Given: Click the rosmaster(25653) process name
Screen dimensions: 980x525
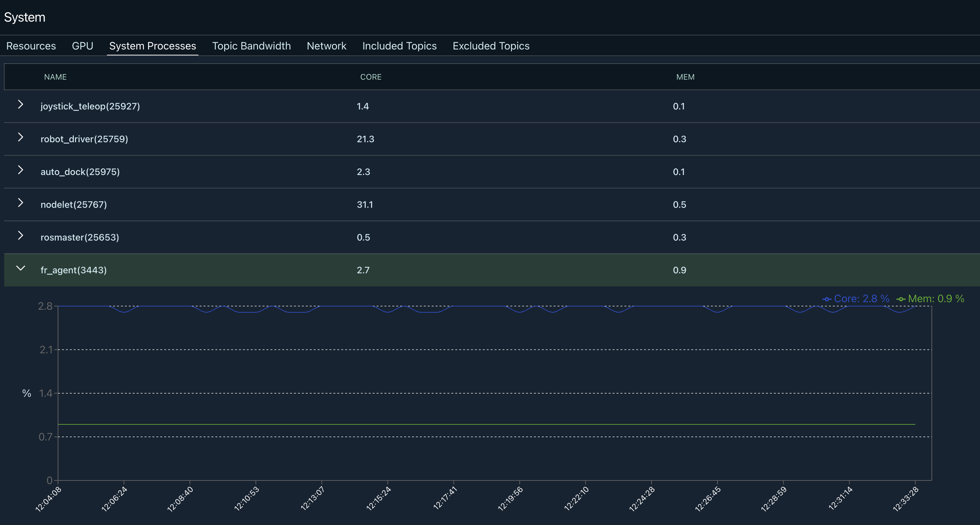Looking at the screenshot, I should coord(80,237).
